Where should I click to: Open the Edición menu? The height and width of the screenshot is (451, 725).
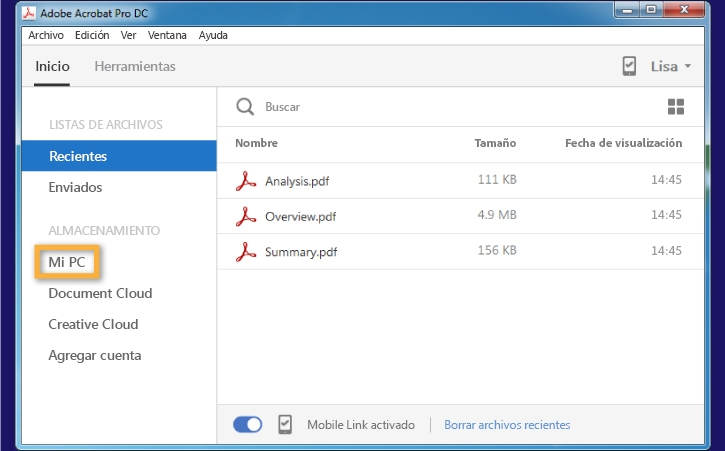coord(92,35)
